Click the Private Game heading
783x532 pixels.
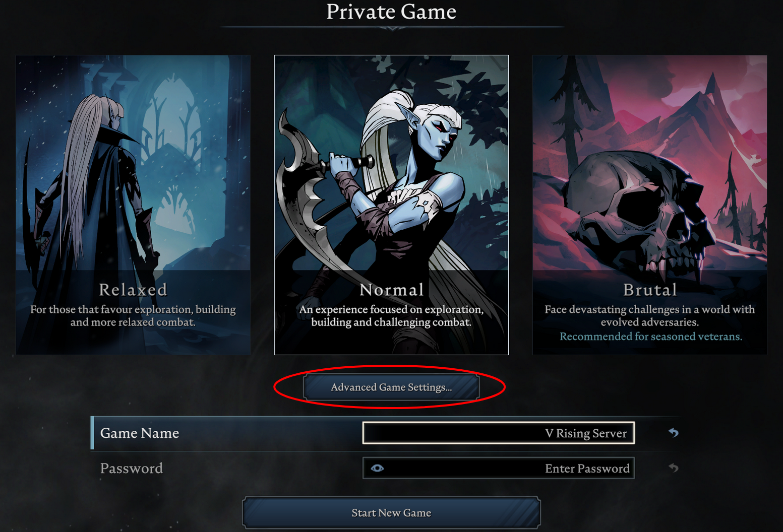coord(391,11)
